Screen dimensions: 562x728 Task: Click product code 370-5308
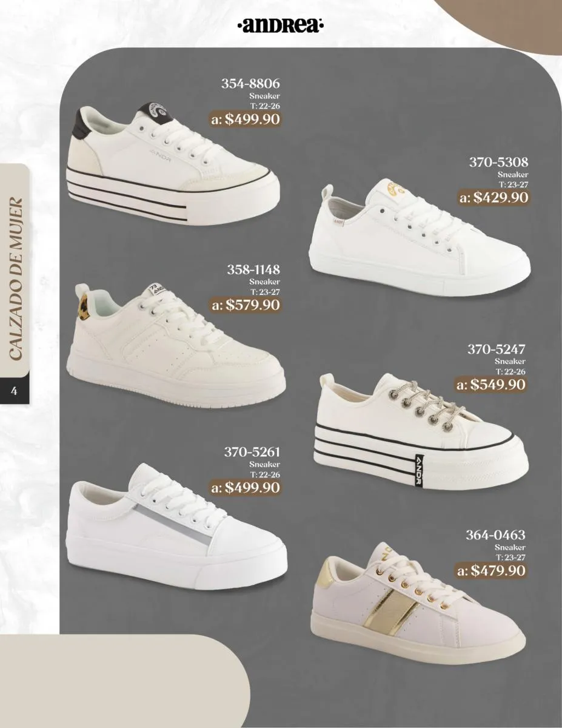(x=499, y=162)
